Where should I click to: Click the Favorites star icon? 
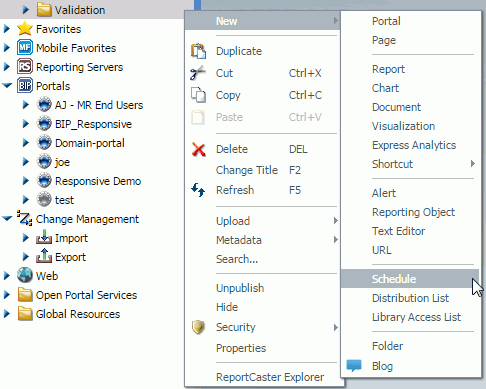(25, 29)
